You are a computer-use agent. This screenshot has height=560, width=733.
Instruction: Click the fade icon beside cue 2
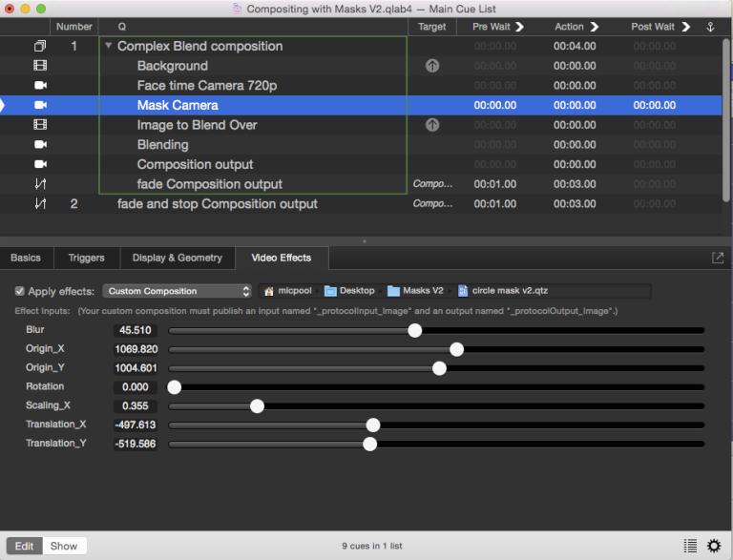40,204
